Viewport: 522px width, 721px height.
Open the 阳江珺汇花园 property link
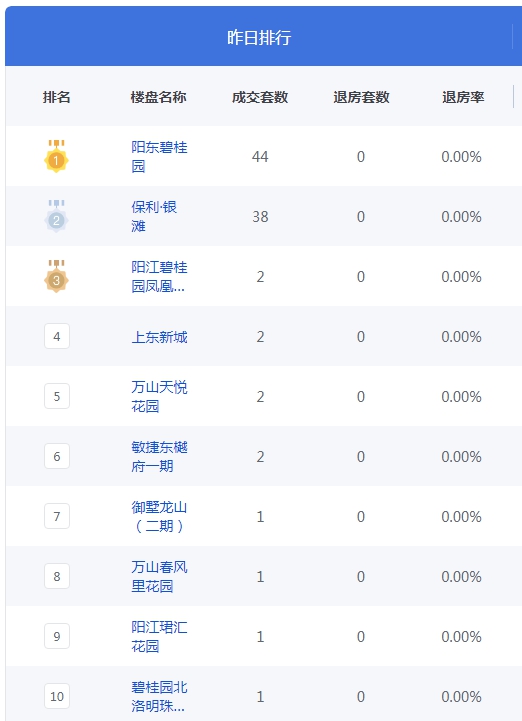[159, 636]
